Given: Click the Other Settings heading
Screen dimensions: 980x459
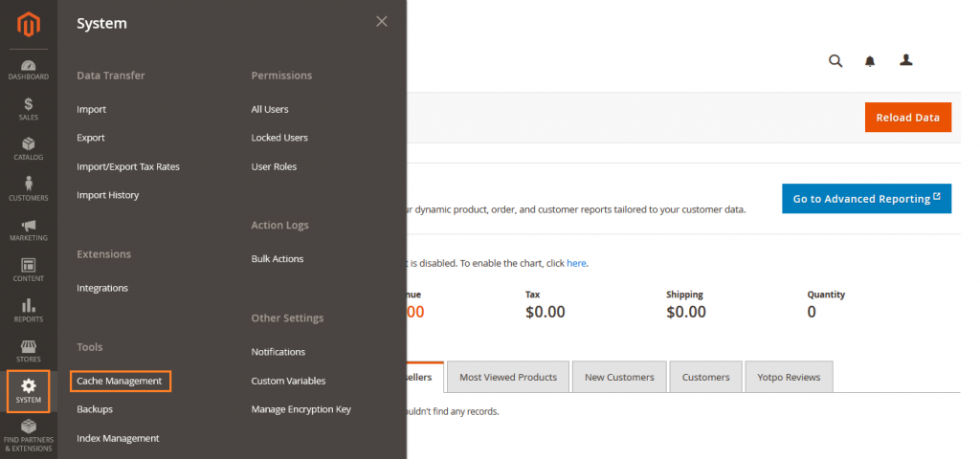Looking at the screenshot, I should pyautogui.click(x=287, y=317).
